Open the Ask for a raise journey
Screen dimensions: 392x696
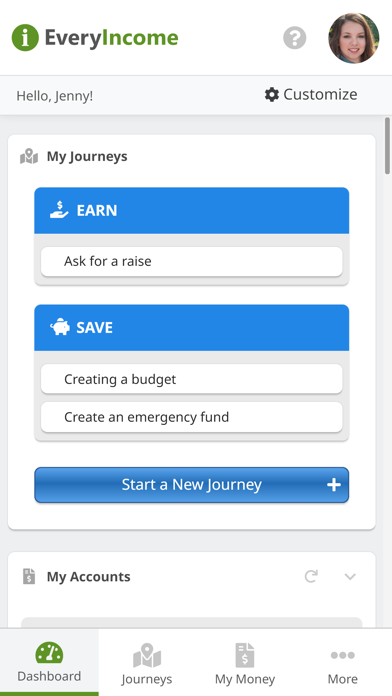pyautogui.click(x=192, y=261)
